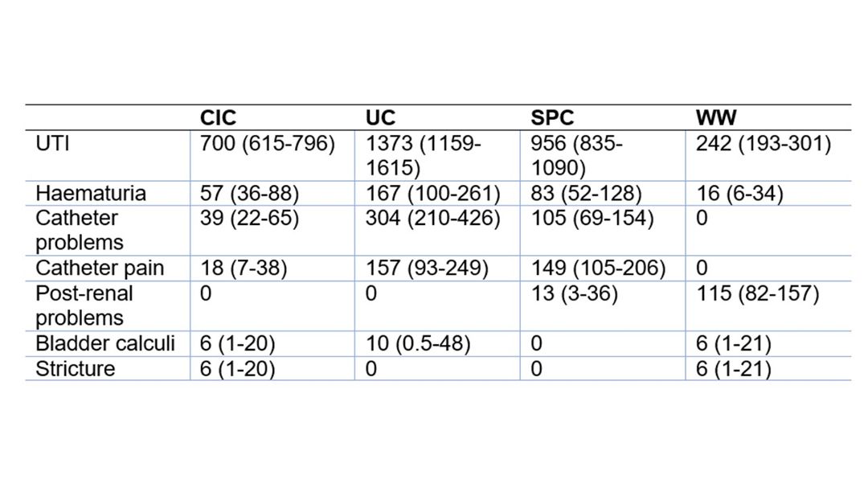868x488 pixels.
Task: Select the cell reading 115 (82-157)
Action: point(757,293)
